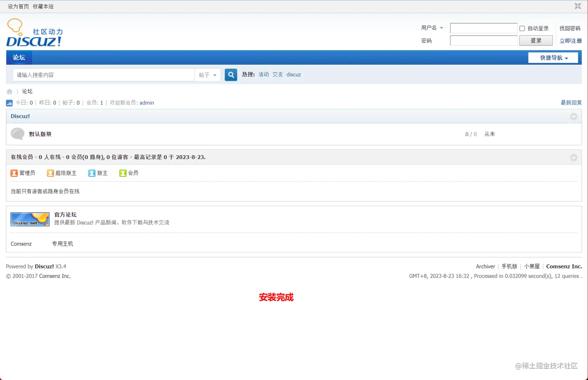The height and width of the screenshot is (380, 588).
Task: Click Archiver footer link
Action: click(x=485, y=266)
